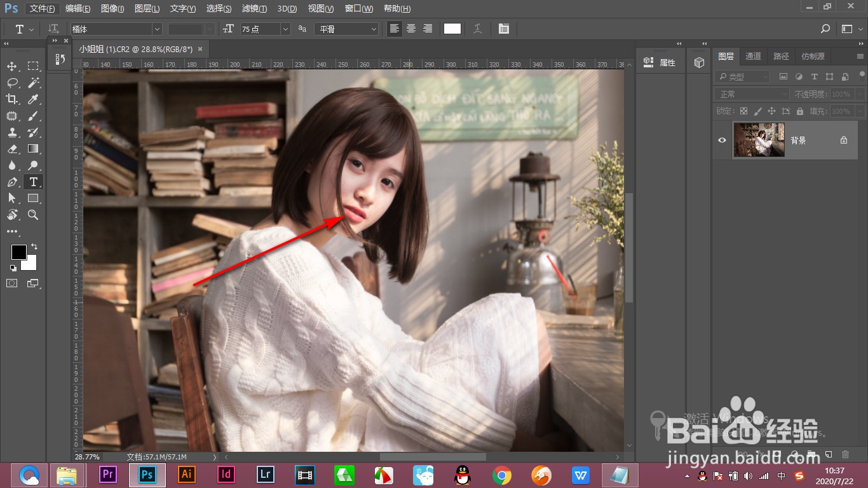Toggle shape layer filter
Viewport: 868px width, 488px height.
coord(829,77)
